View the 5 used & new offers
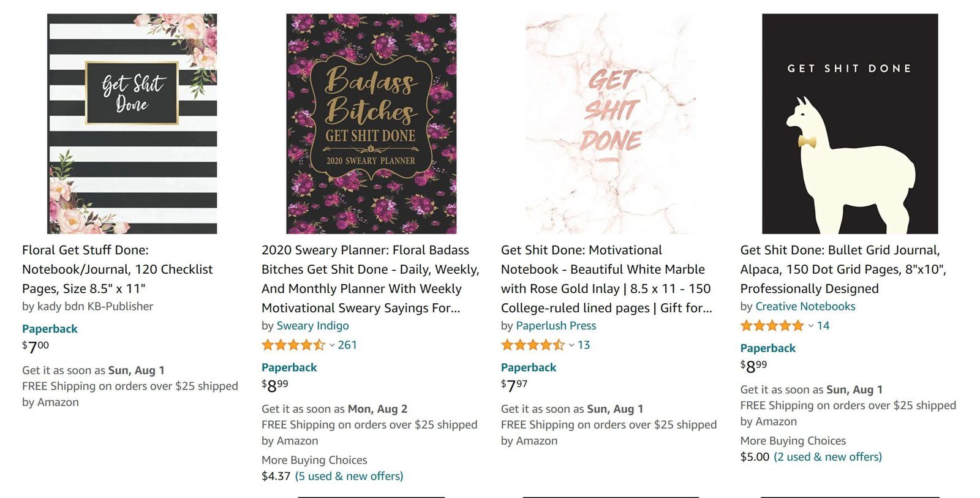 (x=349, y=476)
